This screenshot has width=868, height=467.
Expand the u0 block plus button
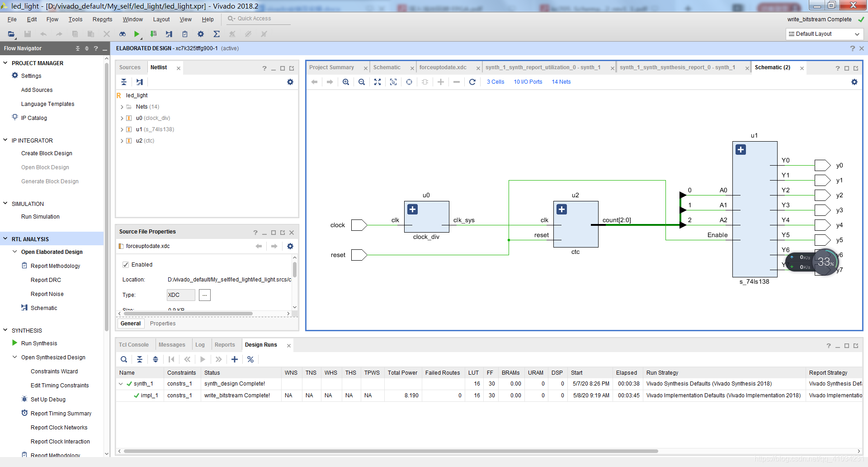pos(412,210)
